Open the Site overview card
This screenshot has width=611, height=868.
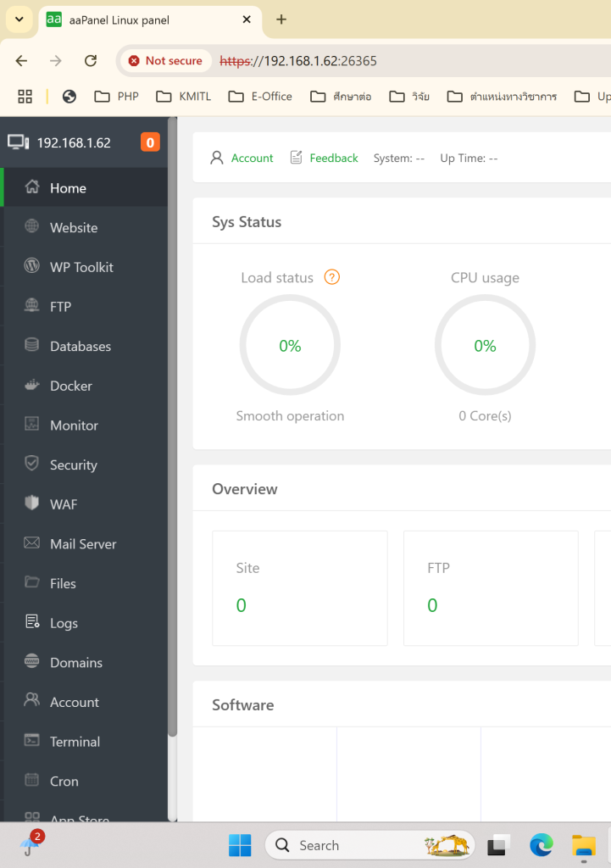(300, 588)
